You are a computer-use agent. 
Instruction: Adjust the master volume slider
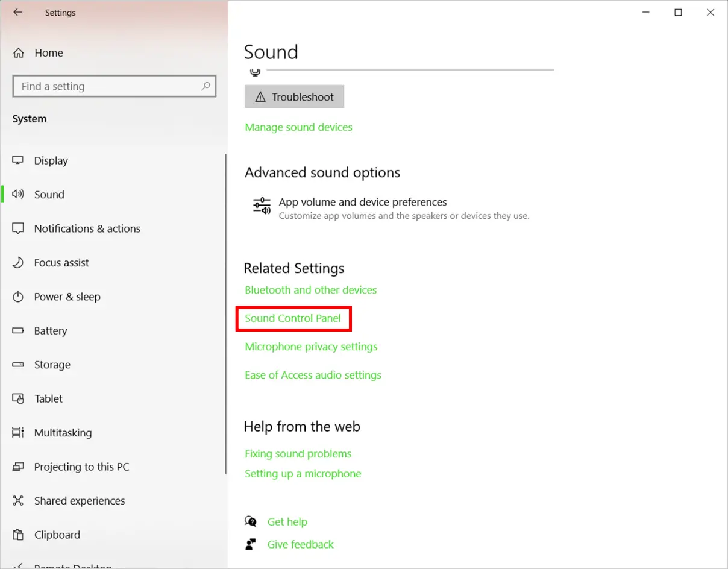click(410, 69)
